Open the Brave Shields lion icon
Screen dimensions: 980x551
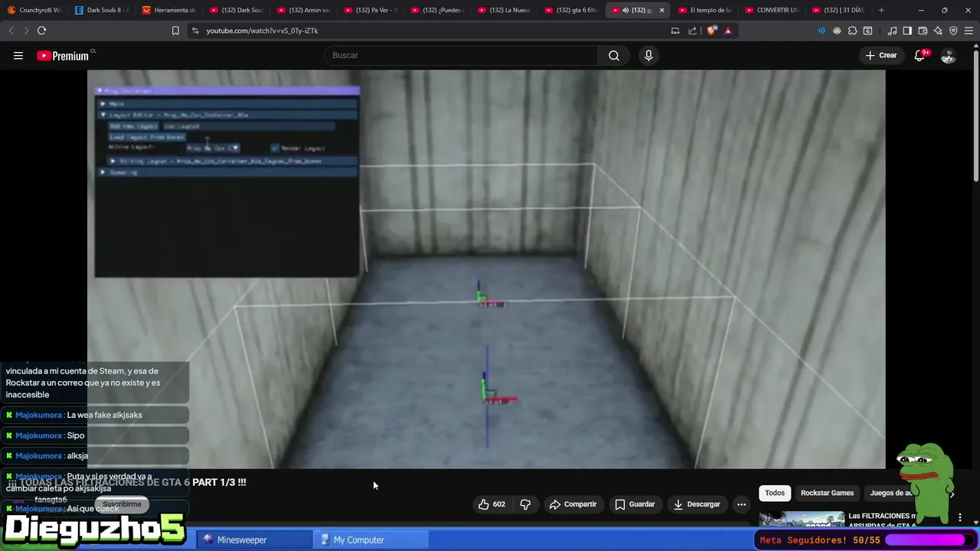[x=712, y=31]
